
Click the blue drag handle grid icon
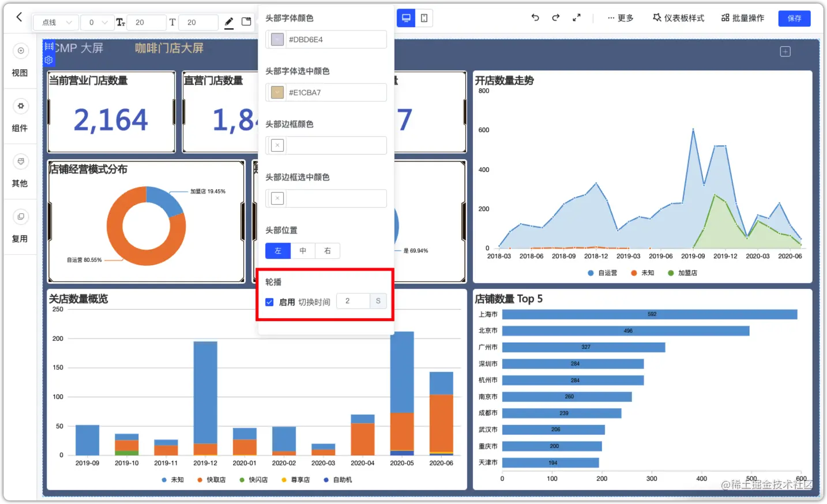pos(48,46)
